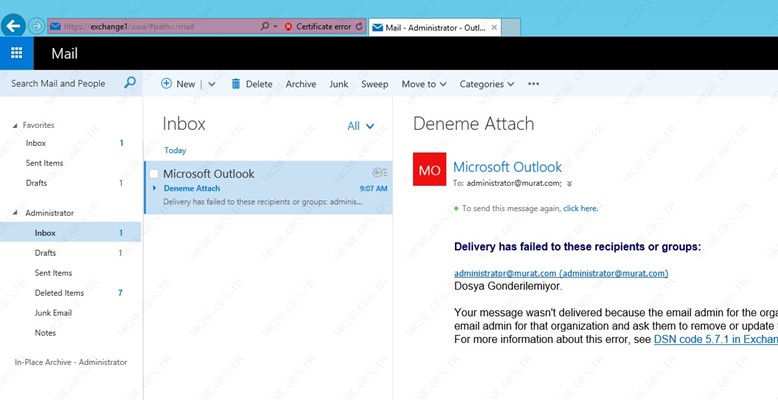Open the Categories dropdown
Viewport: 778px width, 400px height.
486,84
